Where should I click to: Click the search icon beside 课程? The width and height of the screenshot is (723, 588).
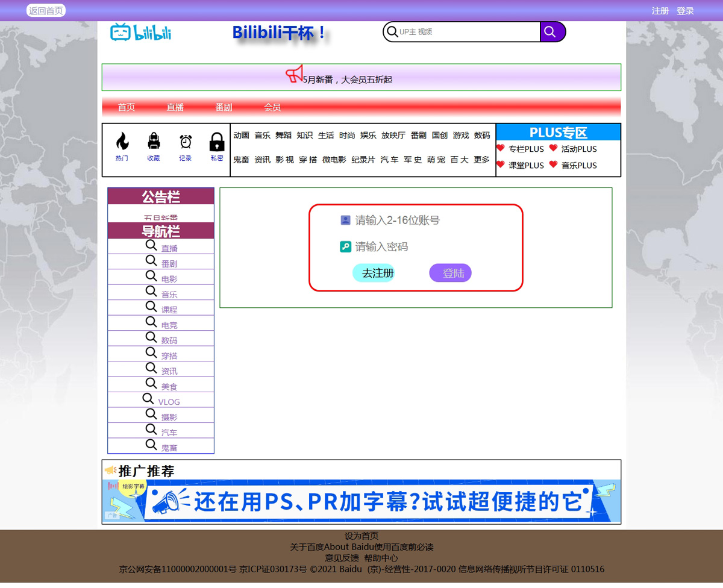pos(151,307)
